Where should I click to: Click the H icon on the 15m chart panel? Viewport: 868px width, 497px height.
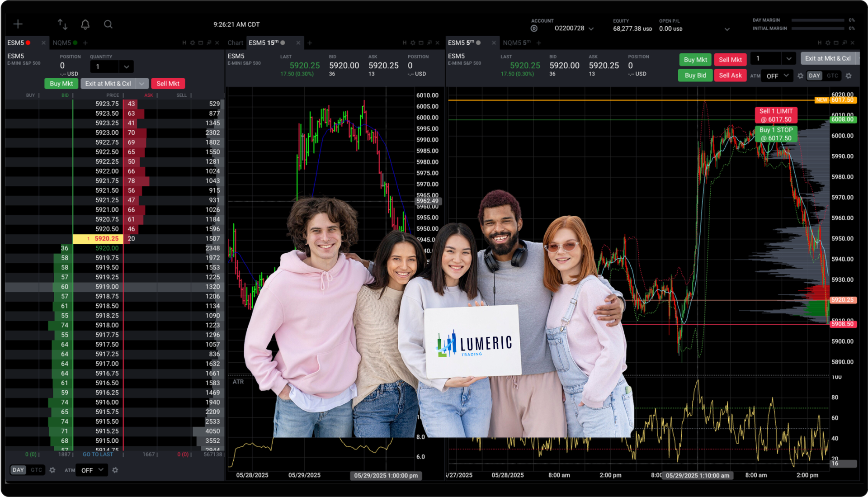point(405,43)
